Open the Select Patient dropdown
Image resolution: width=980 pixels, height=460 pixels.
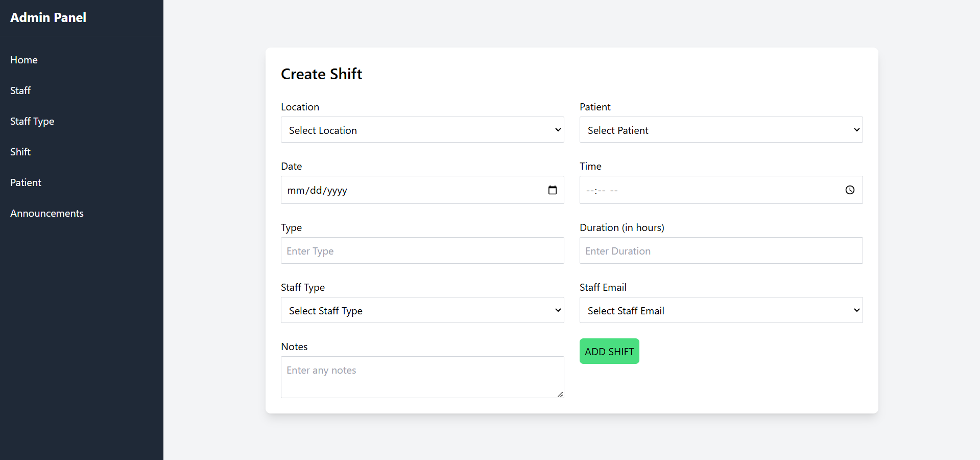pyautogui.click(x=721, y=130)
